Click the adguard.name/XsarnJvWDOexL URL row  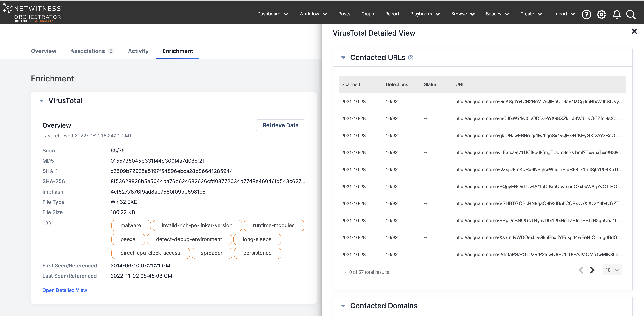482,238
